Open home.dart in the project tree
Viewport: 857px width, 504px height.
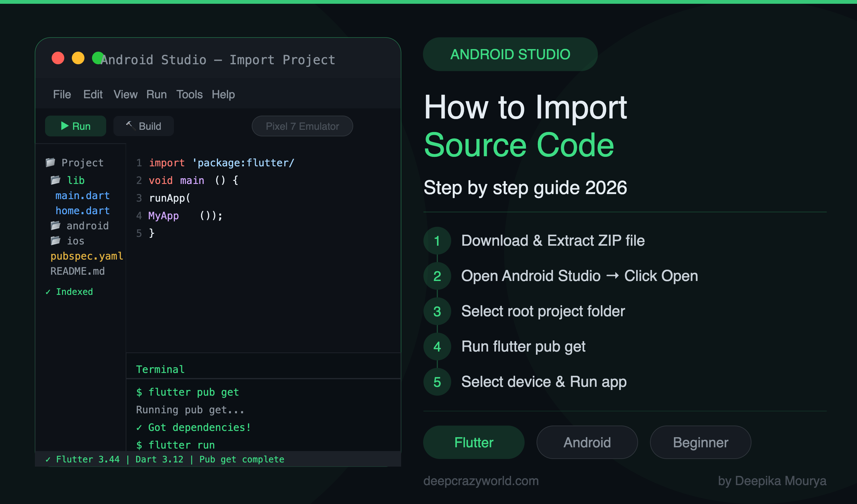(x=83, y=210)
